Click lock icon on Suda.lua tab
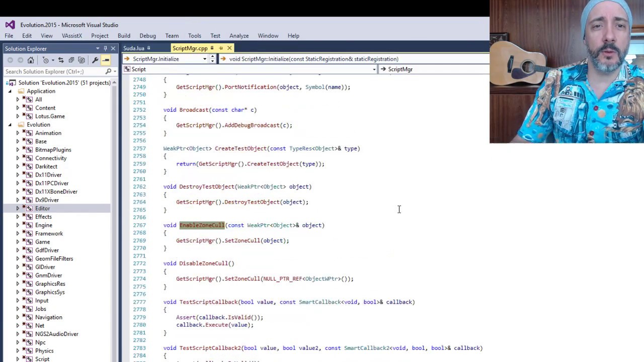This screenshot has width=644, height=362. click(x=148, y=48)
